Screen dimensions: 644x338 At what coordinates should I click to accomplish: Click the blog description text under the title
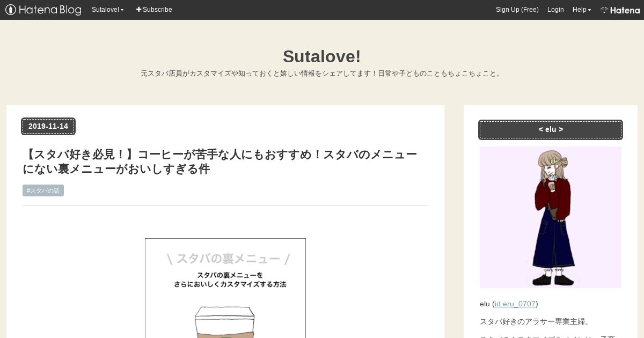322,74
